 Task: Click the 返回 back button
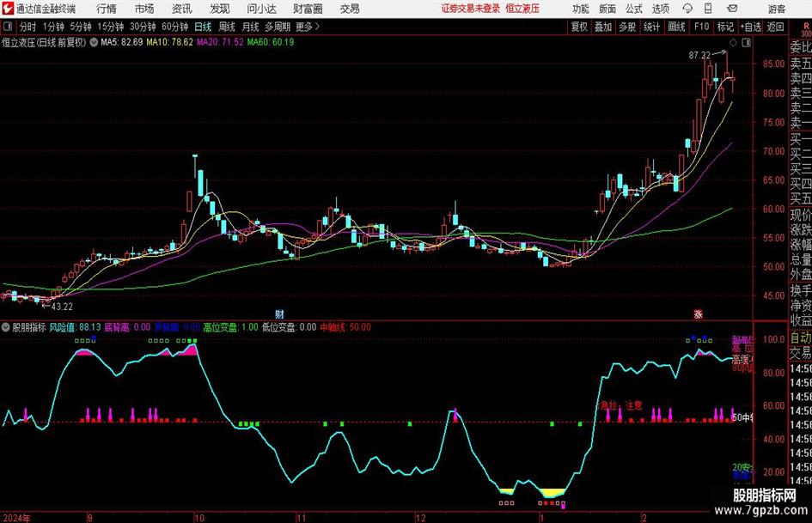tap(775, 27)
